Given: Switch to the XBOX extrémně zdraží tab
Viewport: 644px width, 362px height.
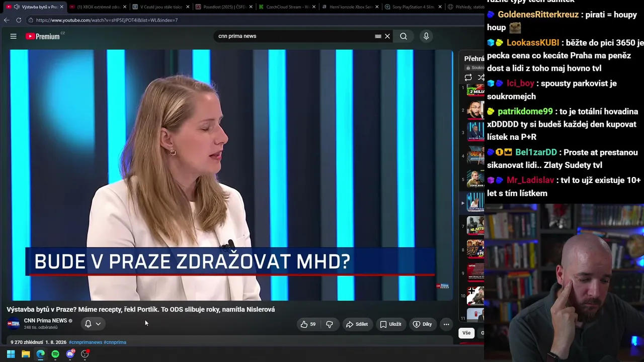Looking at the screenshot, I should click(98, 7).
